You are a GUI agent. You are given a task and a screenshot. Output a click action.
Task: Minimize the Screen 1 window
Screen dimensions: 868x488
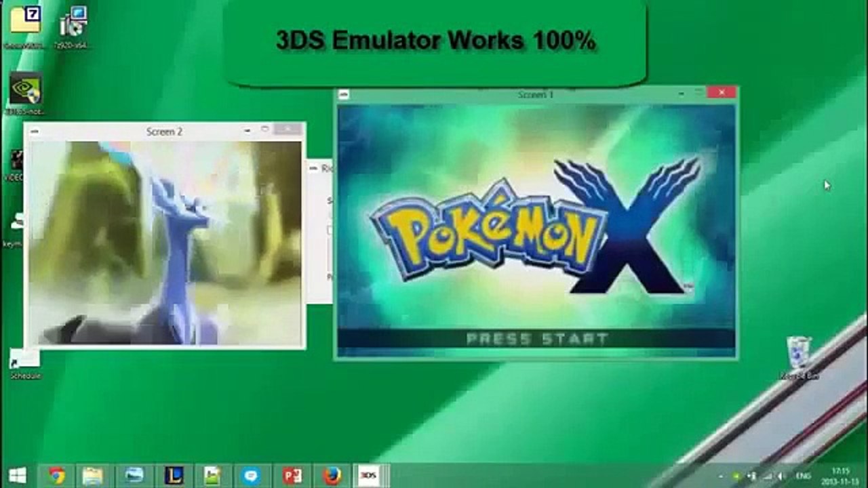pos(682,93)
